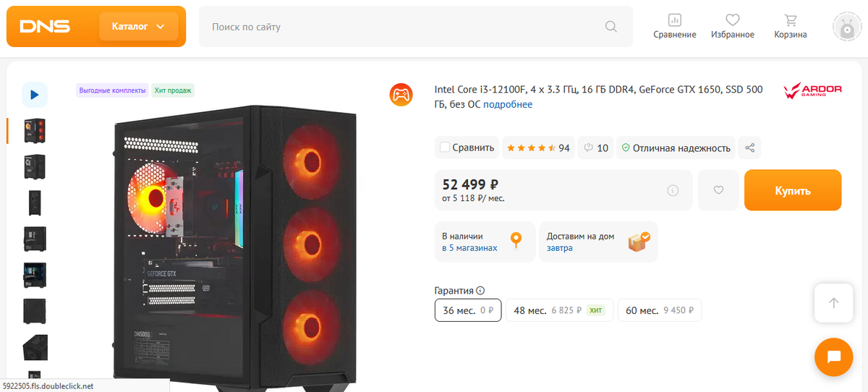This screenshot has height=392, width=868.
Task: Click the price info icon
Action: click(x=673, y=190)
